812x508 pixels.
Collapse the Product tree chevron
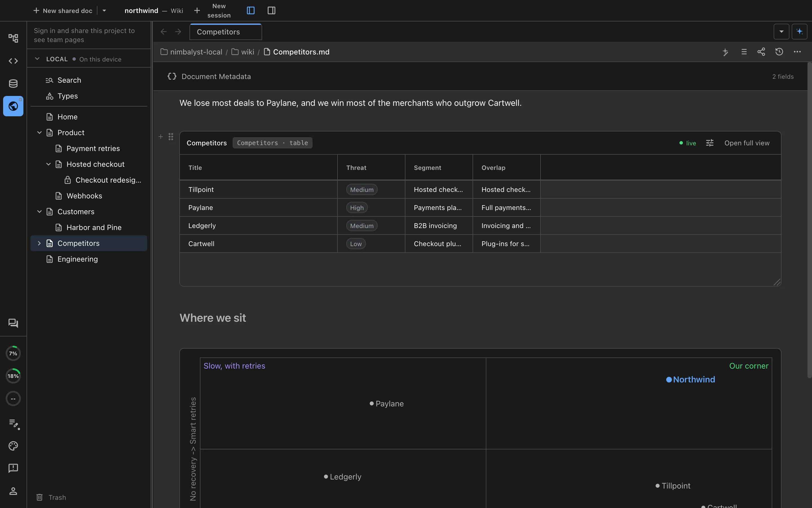(39, 133)
